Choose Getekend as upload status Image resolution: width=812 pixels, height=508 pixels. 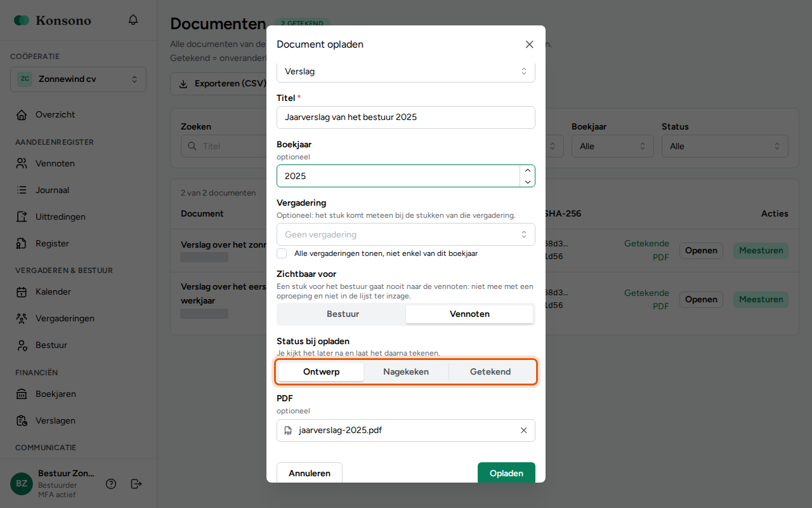(490, 372)
